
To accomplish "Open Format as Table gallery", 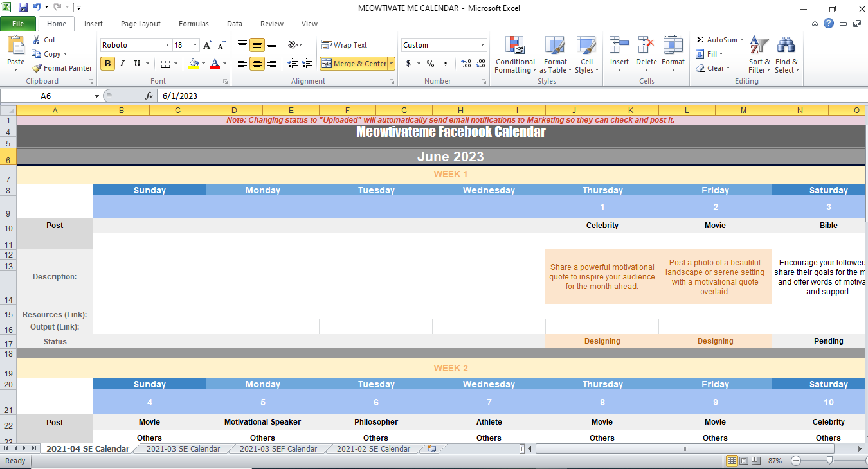I will [x=555, y=55].
